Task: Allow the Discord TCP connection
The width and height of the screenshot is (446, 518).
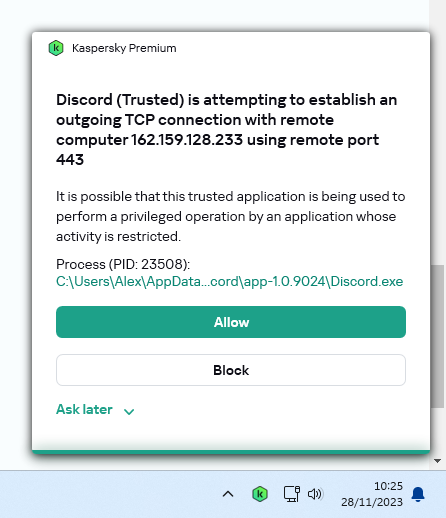Action: coord(231,322)
